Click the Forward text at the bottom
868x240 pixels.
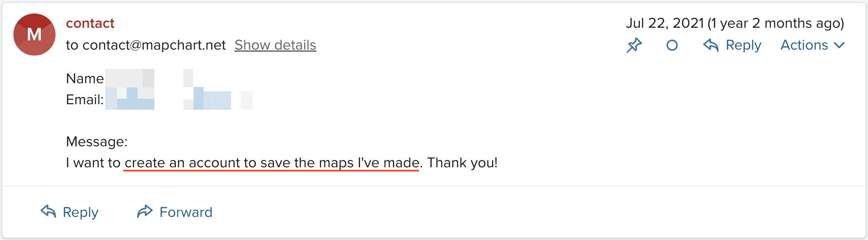tap(186, 212)
